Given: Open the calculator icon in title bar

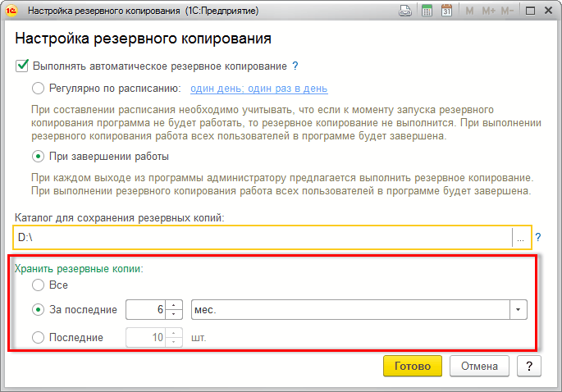Looking at the screenshot, I should (427, 11).
